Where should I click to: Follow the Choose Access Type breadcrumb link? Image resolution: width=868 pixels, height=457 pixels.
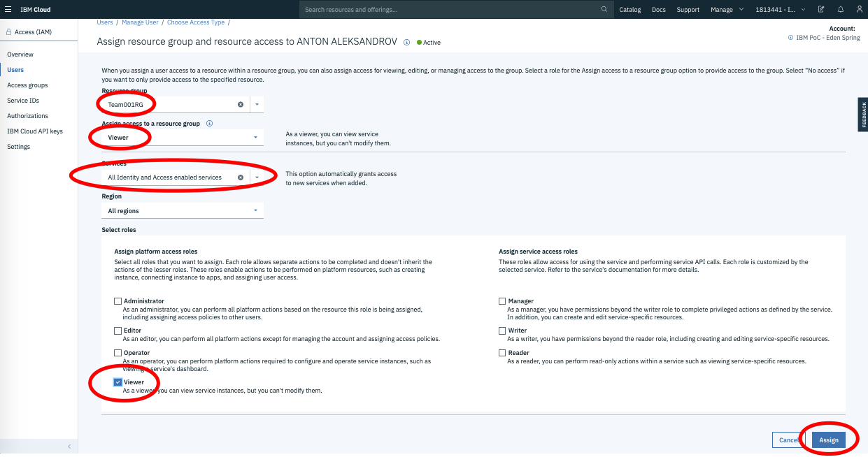[x=195, y=22]
